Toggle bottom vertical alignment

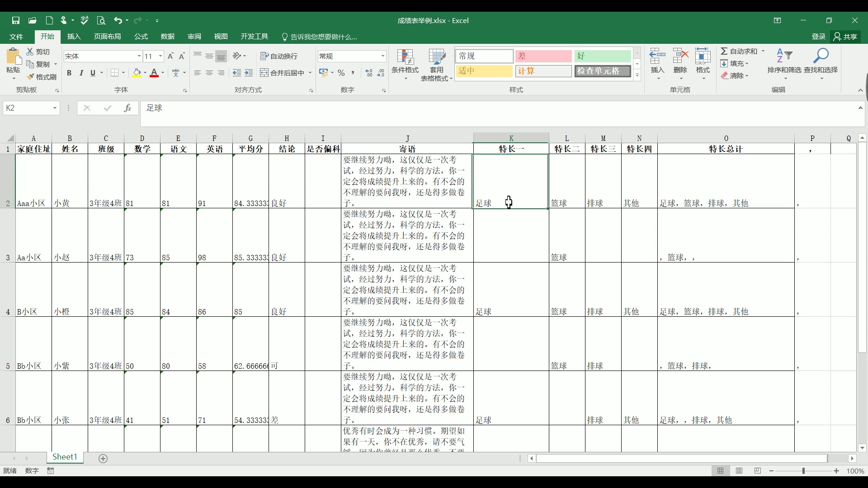(x=221, y=56)
